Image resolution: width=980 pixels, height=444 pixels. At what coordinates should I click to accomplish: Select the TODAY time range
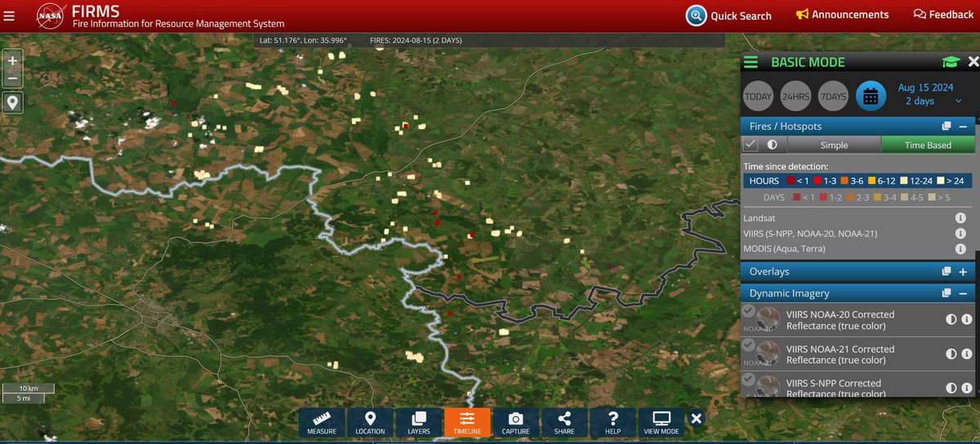[758, 96]
